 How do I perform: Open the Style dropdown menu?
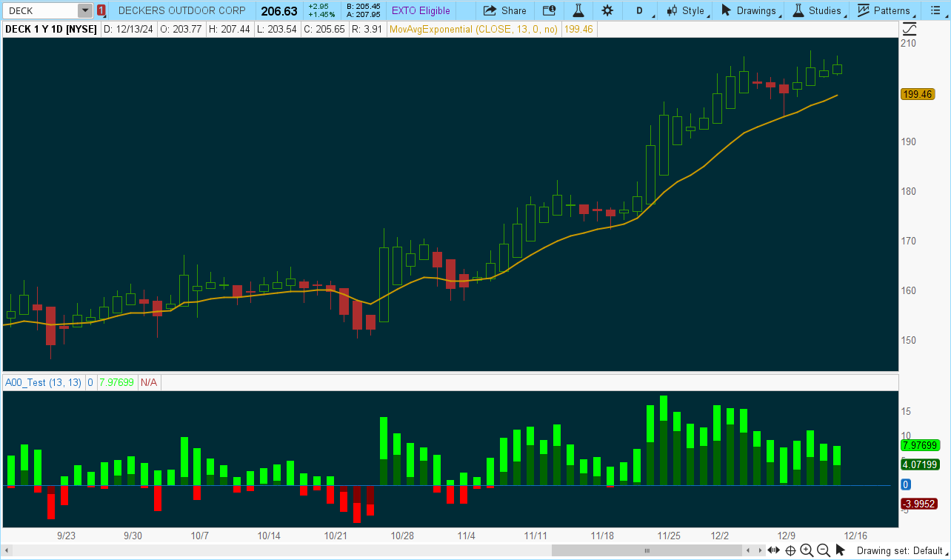click(x=687, y=10)
